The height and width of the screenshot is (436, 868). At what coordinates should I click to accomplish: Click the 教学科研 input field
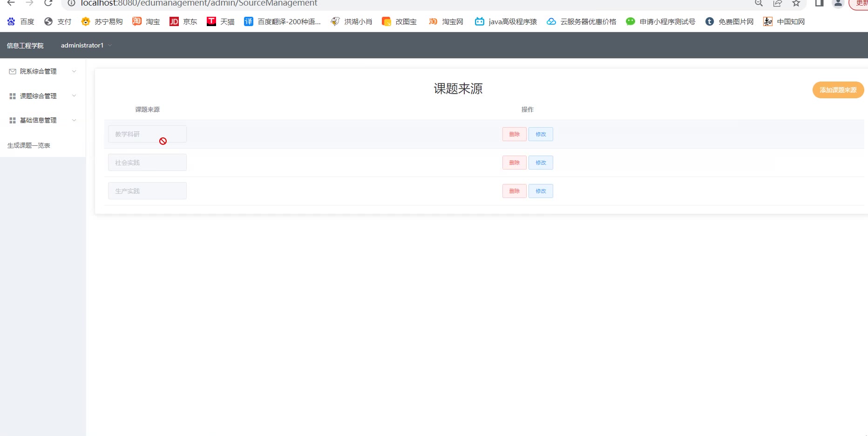(147, 134)
